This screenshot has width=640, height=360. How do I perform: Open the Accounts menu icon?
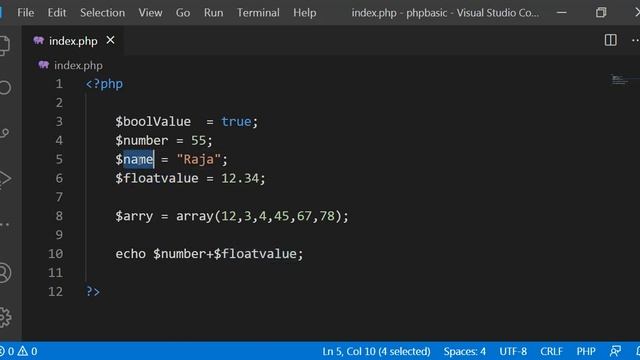tap(4, 273)
